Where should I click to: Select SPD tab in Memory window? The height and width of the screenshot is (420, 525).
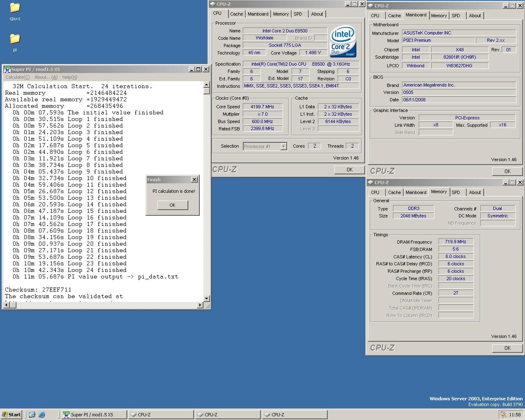pyautogui.click(x=456, y=192)
